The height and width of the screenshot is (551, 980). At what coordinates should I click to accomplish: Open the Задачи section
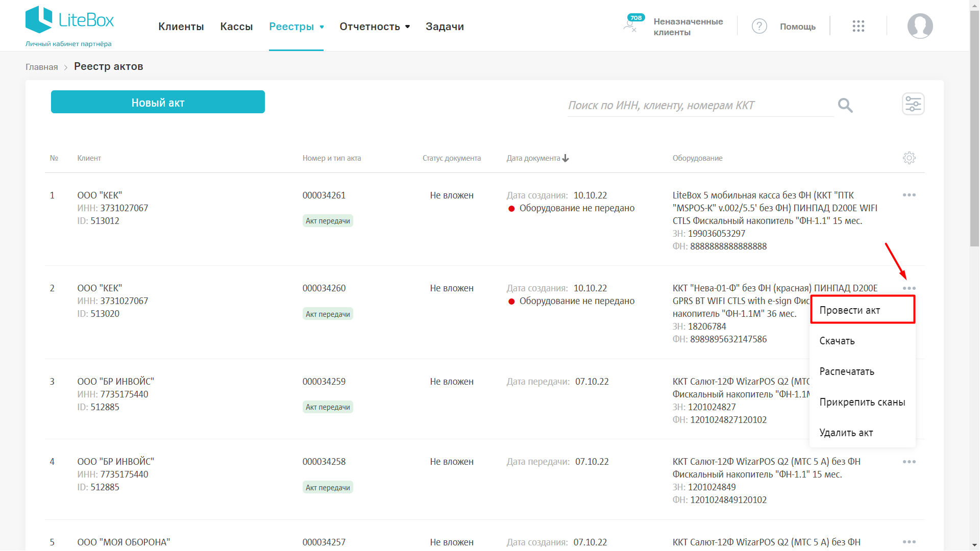(x=445, y=27)
